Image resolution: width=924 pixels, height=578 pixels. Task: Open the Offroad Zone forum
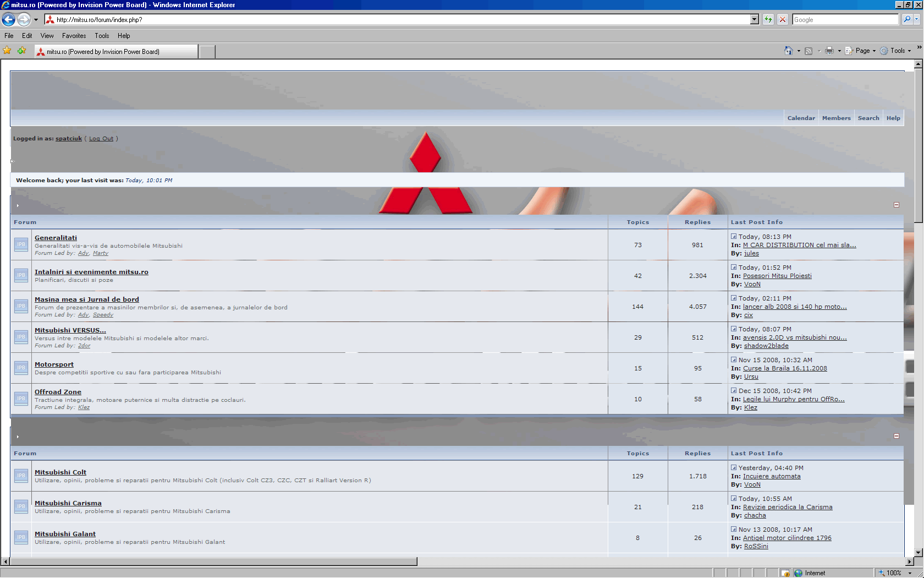(x=58, y=392)
